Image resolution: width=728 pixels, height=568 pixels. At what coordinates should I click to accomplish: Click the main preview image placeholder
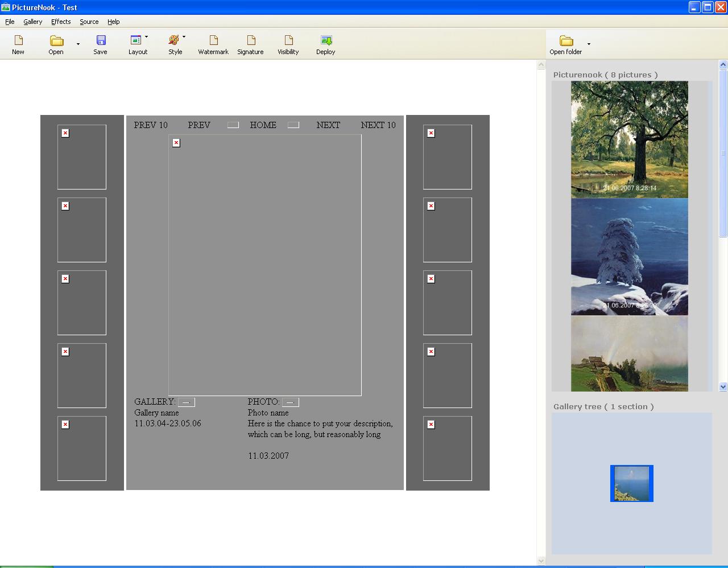265,265
